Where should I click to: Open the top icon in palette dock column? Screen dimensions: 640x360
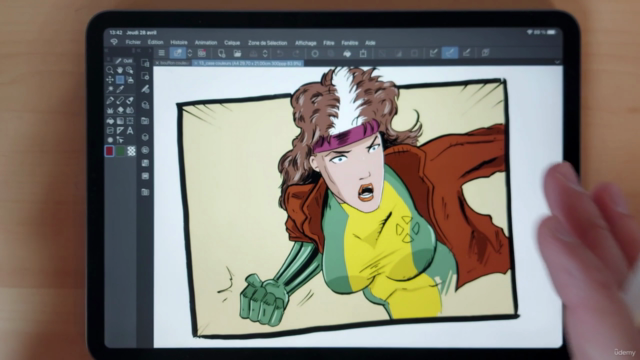145,63
